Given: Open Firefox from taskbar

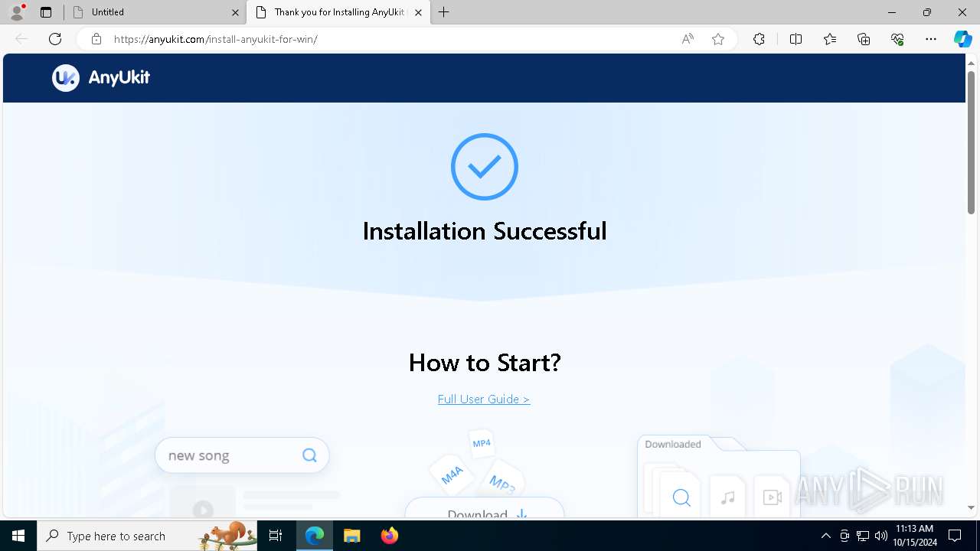Looking at the screenshot, I should tap(390, 536).
